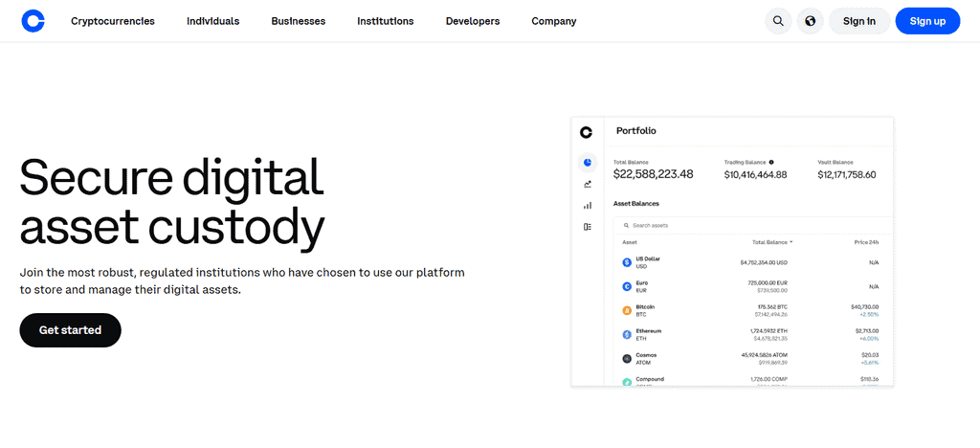Select the trending line chart sidebar icon
Image resolution: width=980 pixels, height=448 pixels.
point(588,185)
